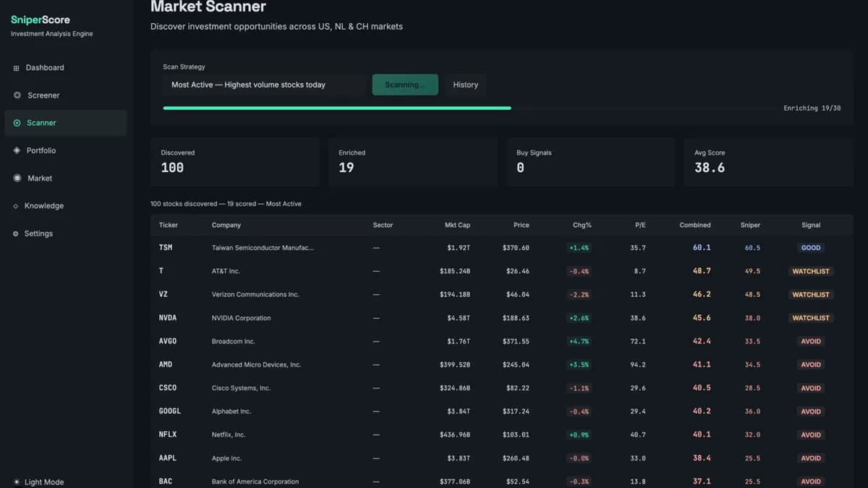Screen dimensions: 868x488
Task: Click the Light Mode sun icon
Action: pos(17,482)
